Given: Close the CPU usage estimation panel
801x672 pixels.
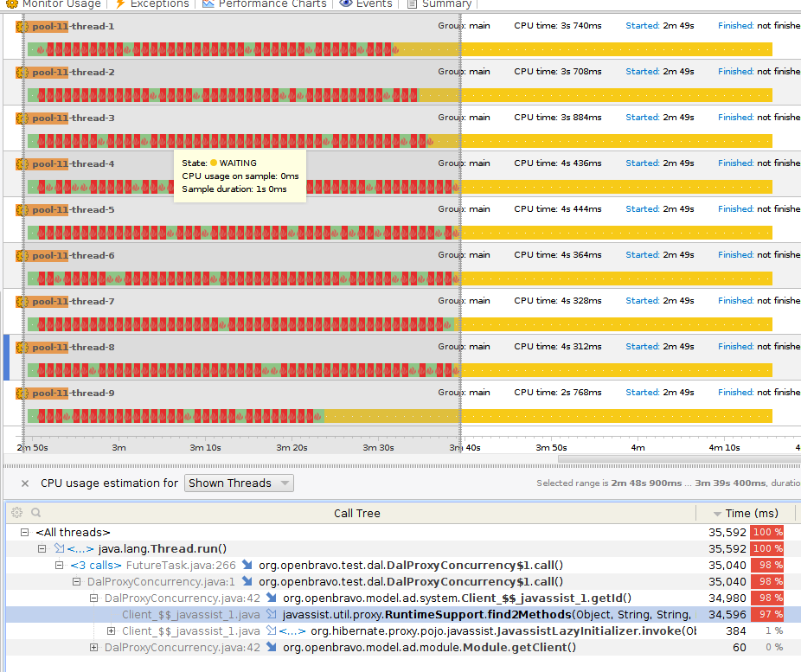Looking at the screenshot, I should click(x=25, y=483).
